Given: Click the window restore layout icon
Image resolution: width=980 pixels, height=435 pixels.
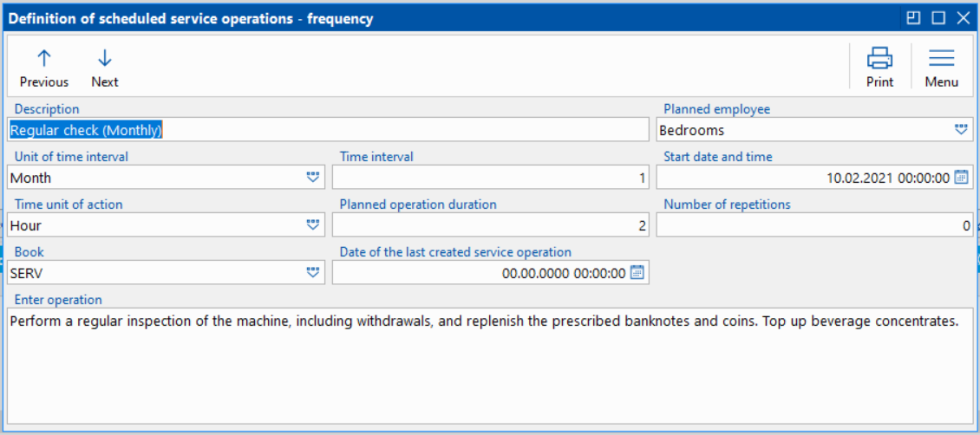Looking at the screenshot, I should (913, 17).
